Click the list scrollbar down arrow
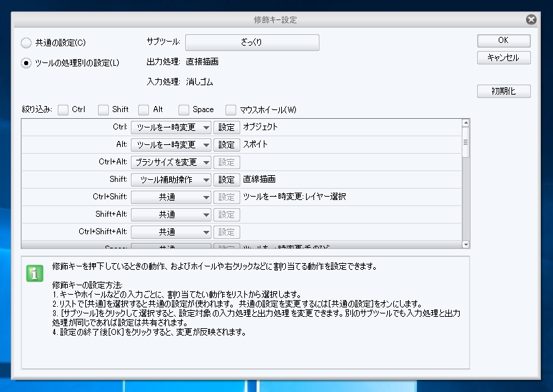The height and width of the screenshot is (392, 553). 466,244
